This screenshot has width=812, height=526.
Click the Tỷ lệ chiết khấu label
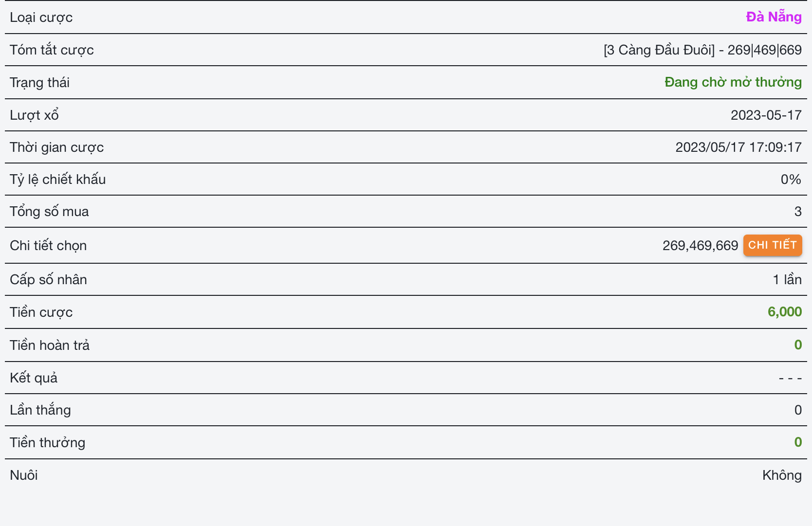tap(57, 180)
